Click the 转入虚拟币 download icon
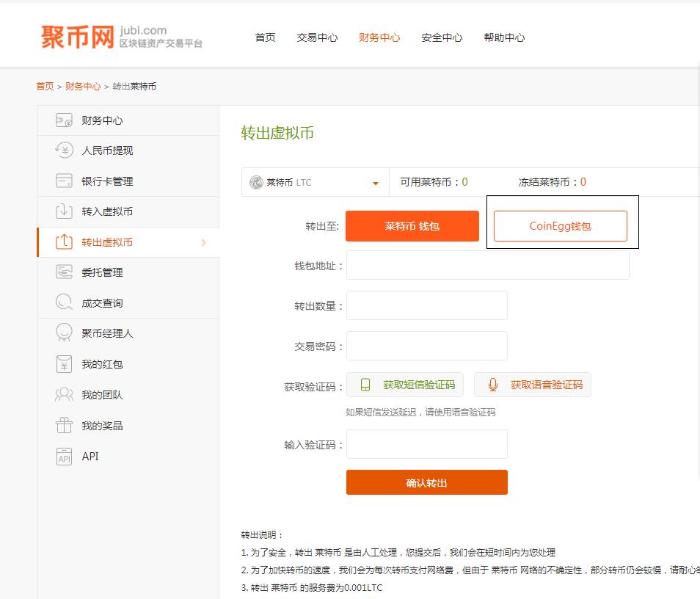This screenshot has height=599, width=700. click(x=65, y=211)
